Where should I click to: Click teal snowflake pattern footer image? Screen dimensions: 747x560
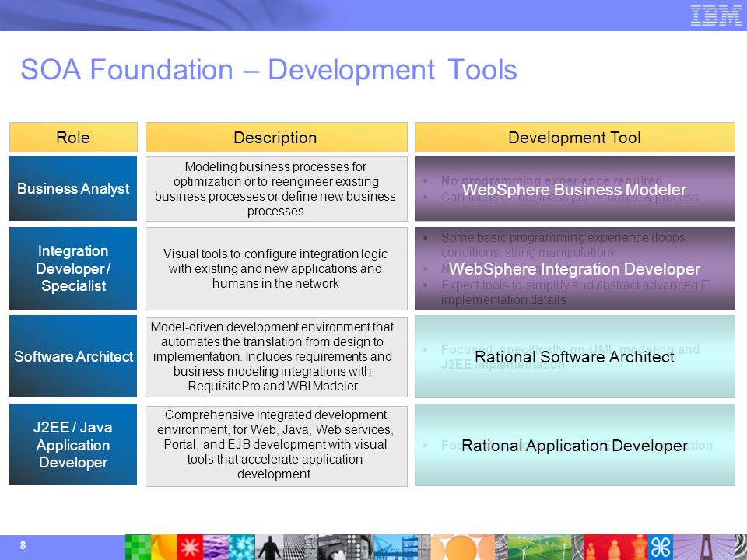point(242,547)
